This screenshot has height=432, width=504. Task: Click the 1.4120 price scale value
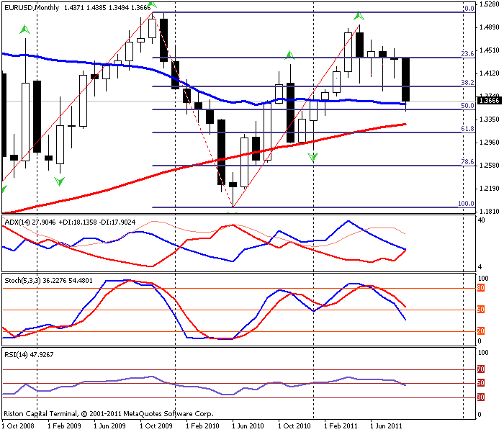click(x=489, y=73)
